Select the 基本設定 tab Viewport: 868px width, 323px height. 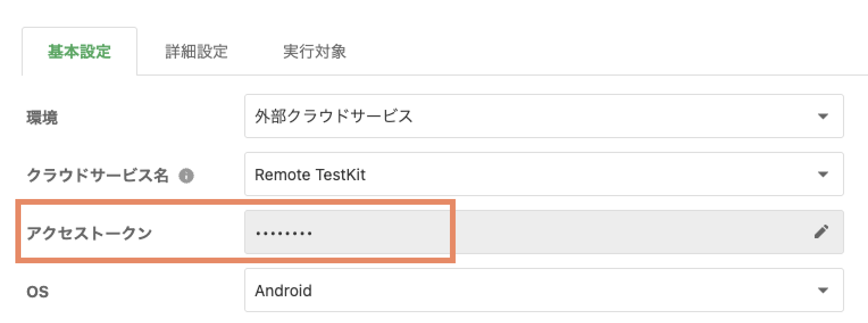pyautogui.click(x=79, y=52)
